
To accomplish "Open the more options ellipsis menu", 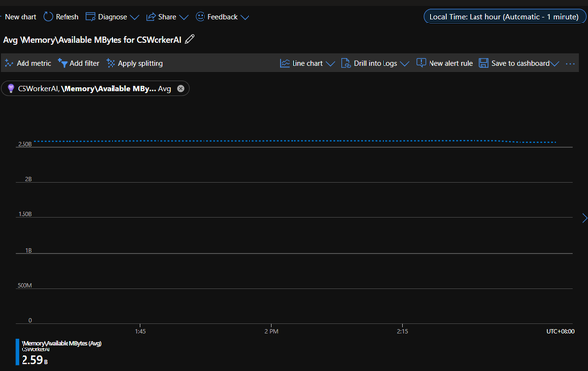I will click(x=570, y=64).
